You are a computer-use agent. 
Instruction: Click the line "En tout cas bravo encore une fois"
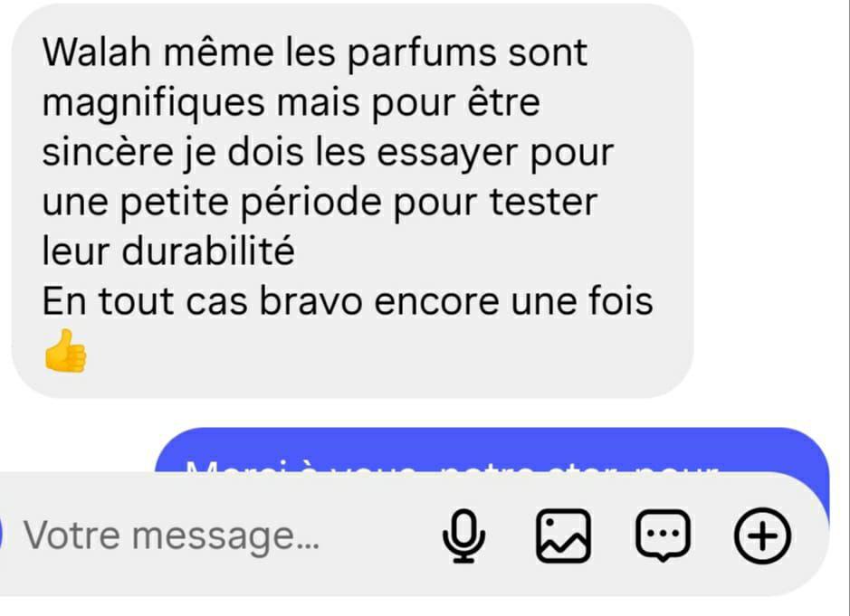(348, 300)
